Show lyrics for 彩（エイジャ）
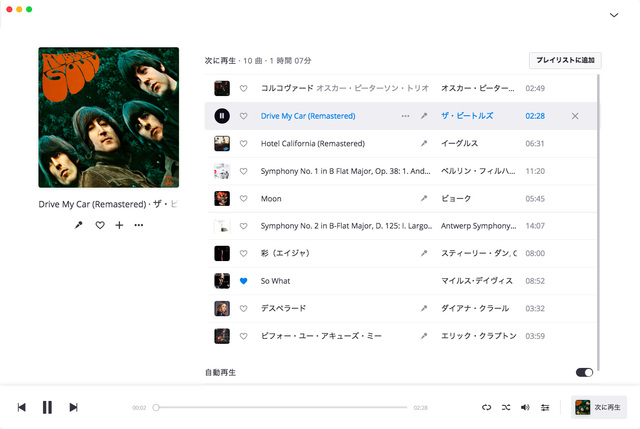Screen dimensions: 640x429 [x=424, y=253]
